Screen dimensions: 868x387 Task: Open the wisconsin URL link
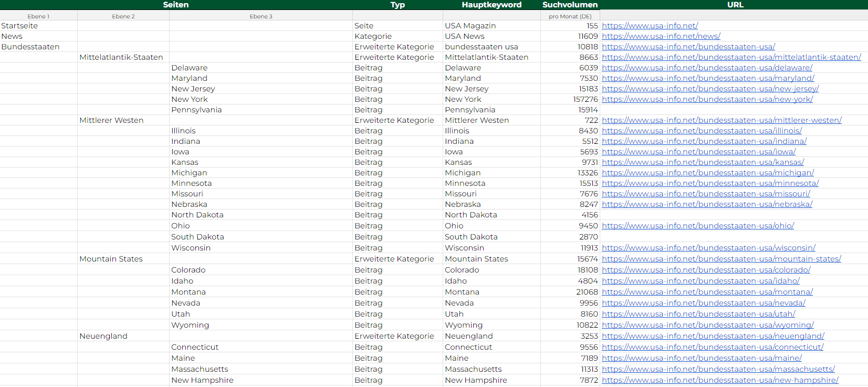(x=709, y=248)
